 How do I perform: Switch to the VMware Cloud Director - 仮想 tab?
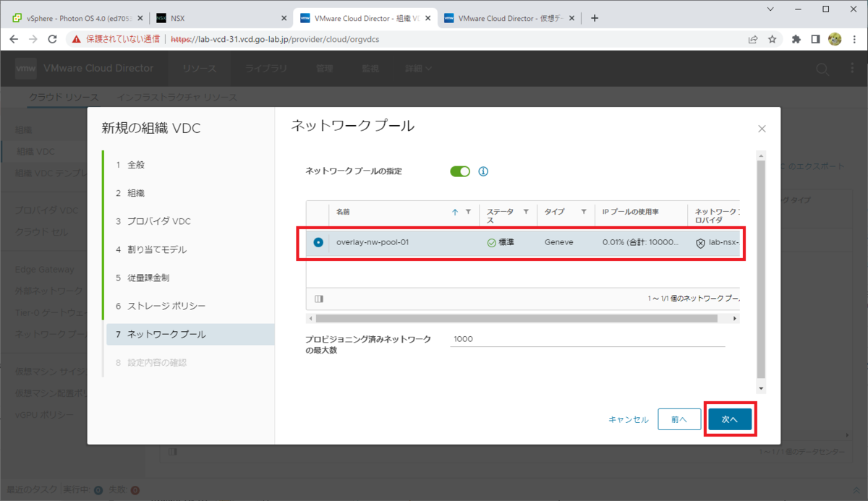pyautogui.click(x=511, y=18)
